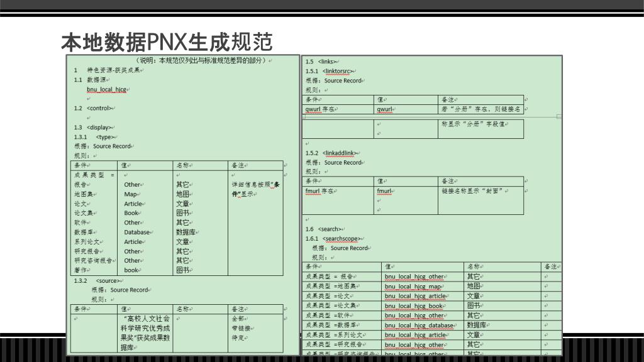Select the remark 若"分册"存在,则链接名
Screen dimensions: 644x362
click(481, 109)
